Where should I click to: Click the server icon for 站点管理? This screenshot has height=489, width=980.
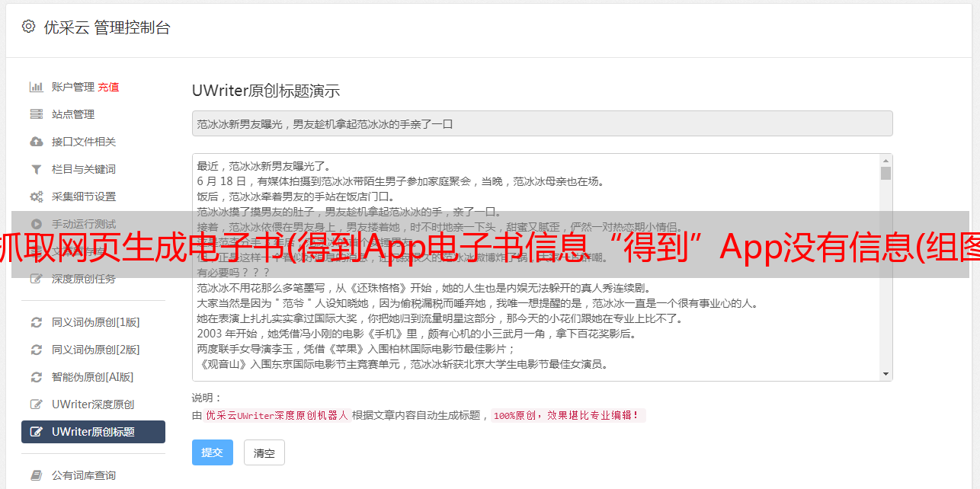click(36, 114)
